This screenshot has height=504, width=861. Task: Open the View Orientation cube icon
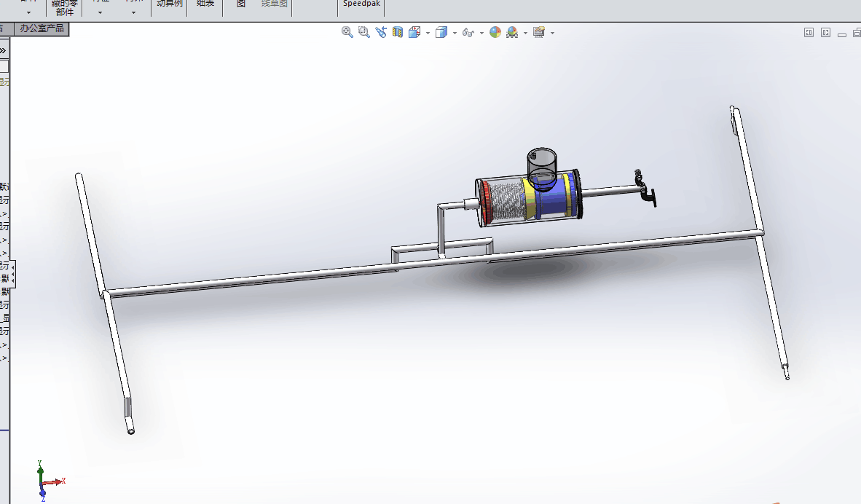click(414, 32)
